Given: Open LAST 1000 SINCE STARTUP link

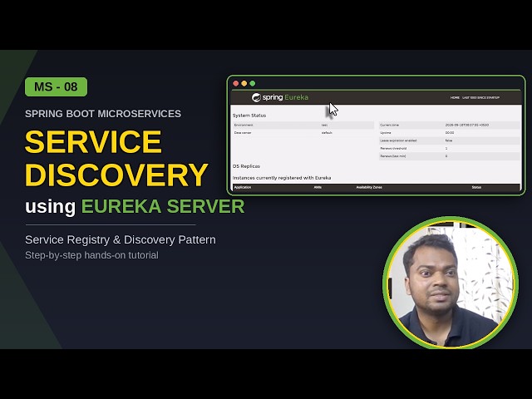Looking at the screenshot, I should click(480, 98).
